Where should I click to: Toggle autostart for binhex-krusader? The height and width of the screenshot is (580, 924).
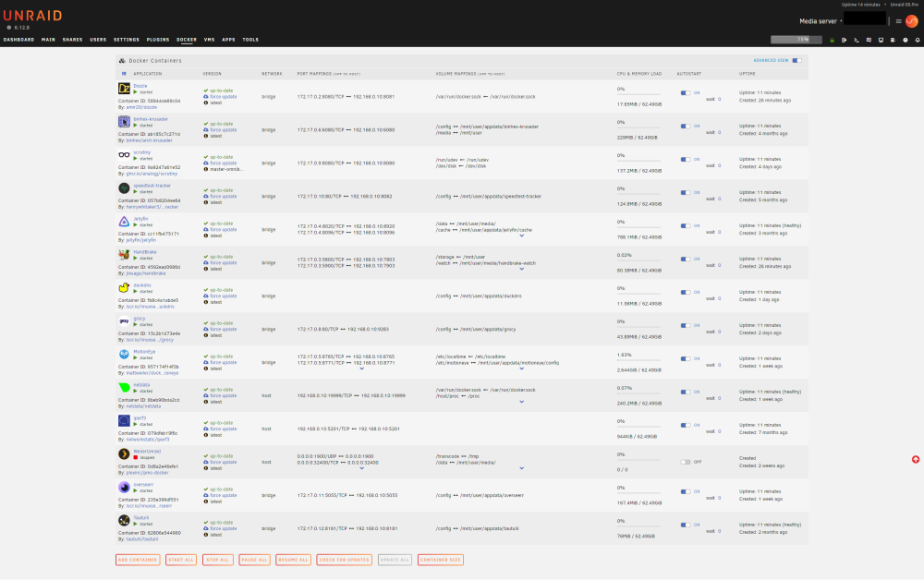click(686, 126)
